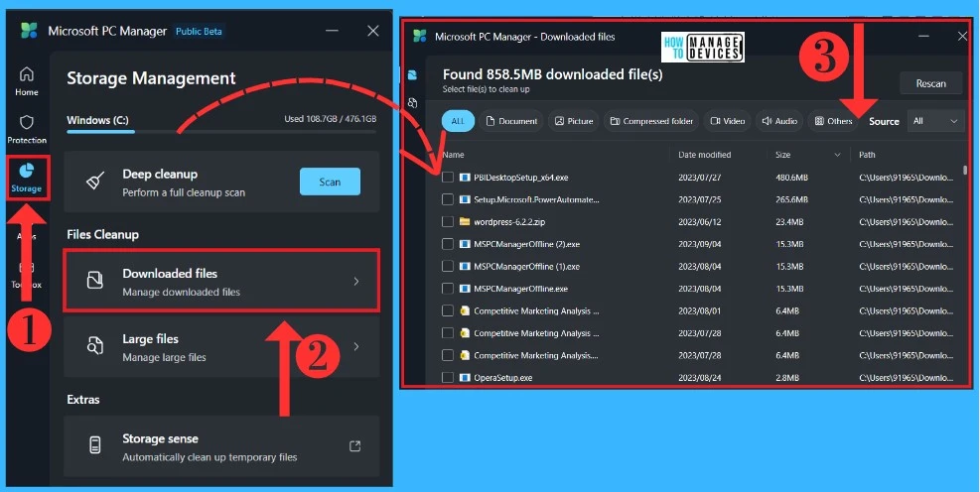The image size is (980, 492).
Task: Filter the list by Document
Action: click(511, 121)
